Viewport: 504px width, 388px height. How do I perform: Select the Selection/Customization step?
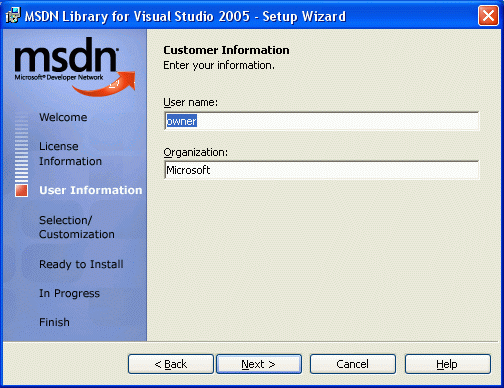click(x=77, y=227)
